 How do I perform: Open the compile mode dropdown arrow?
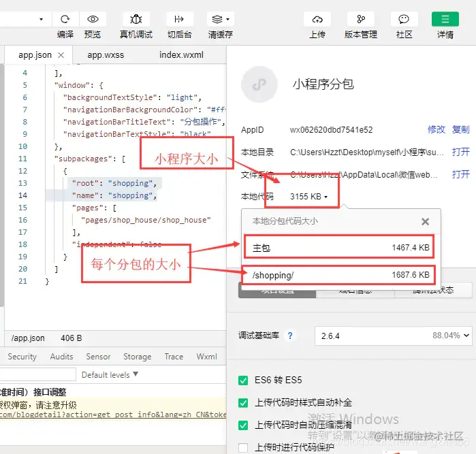click(x=41, y=20)
